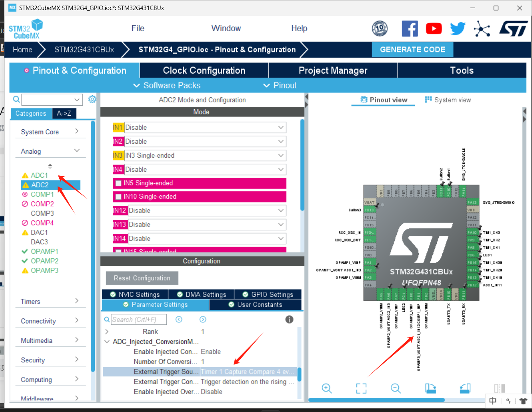Click STM32G431CBUx breadcrumb
This screenshot has width=532, height=412.
coord(84,50)
